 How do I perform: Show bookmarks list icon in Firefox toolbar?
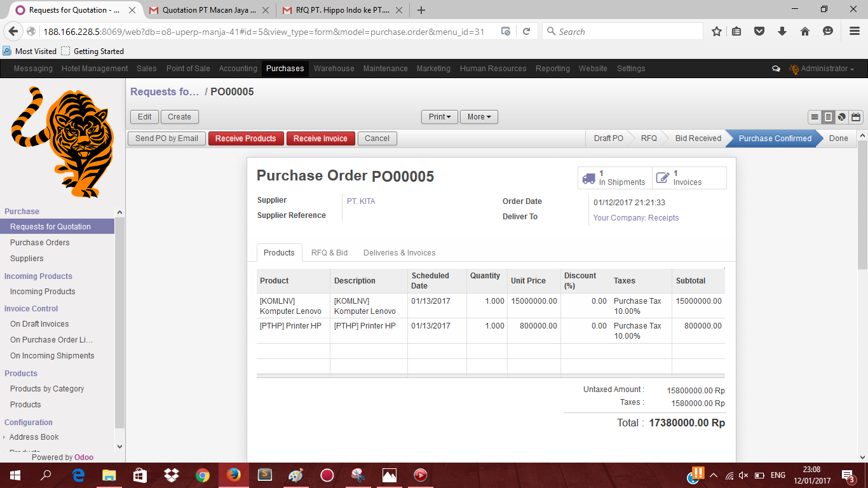point(736,31)
